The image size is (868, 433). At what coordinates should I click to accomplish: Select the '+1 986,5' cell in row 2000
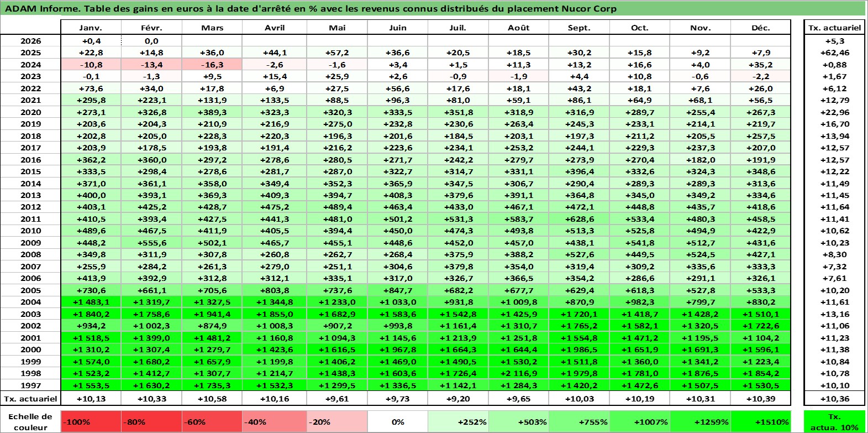click(579, 349)
